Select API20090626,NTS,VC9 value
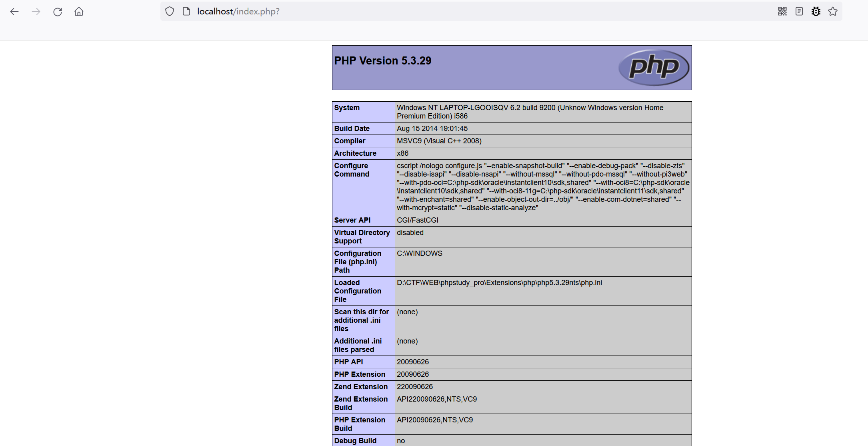The image size is (868, 446). (435, 420)
